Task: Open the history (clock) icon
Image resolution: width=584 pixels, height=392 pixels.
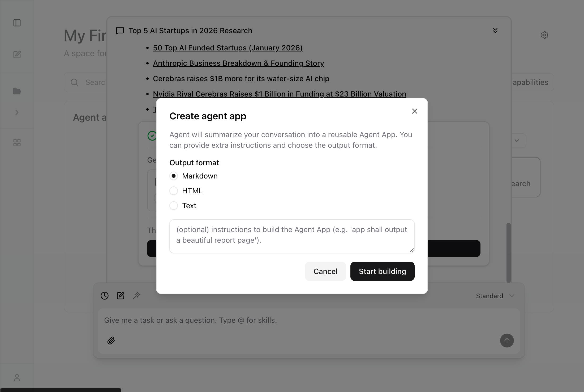Action: point(104,295)
